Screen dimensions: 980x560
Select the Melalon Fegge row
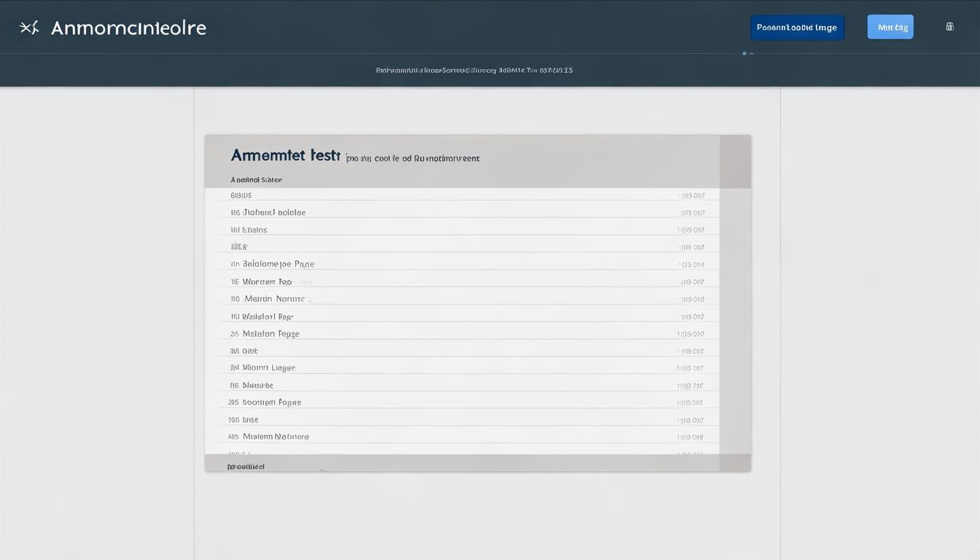271,334
